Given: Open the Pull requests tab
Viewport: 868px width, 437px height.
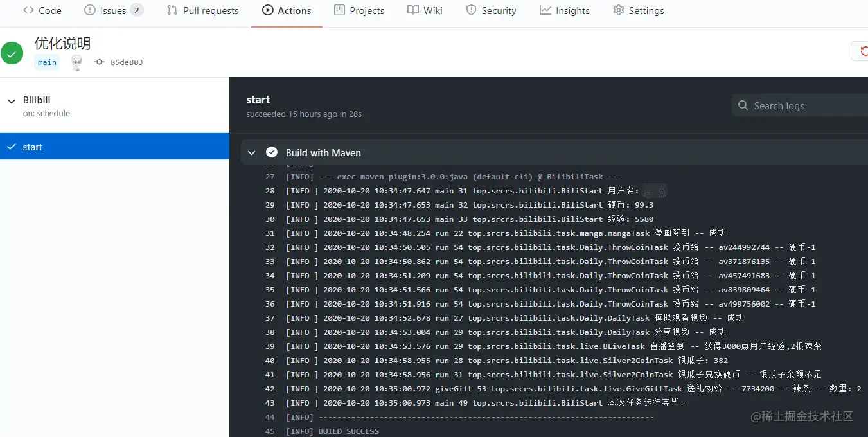Looking at the screenshot, I should [202, 10].
